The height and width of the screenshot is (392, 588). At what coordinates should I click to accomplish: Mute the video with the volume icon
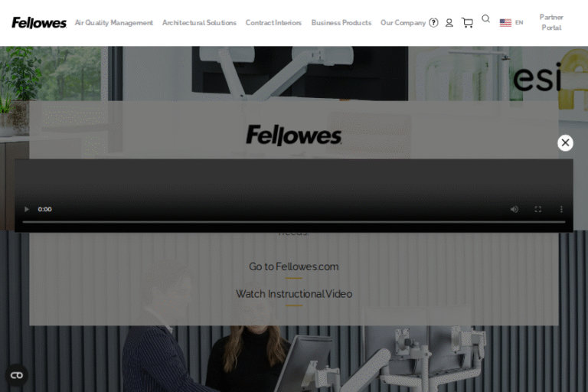pos(514,209)
